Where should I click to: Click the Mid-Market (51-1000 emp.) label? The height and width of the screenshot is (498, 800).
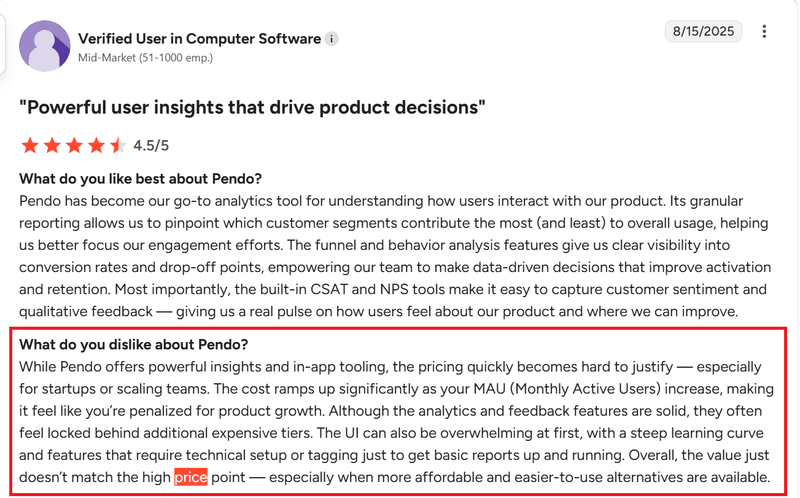[145, 58]
